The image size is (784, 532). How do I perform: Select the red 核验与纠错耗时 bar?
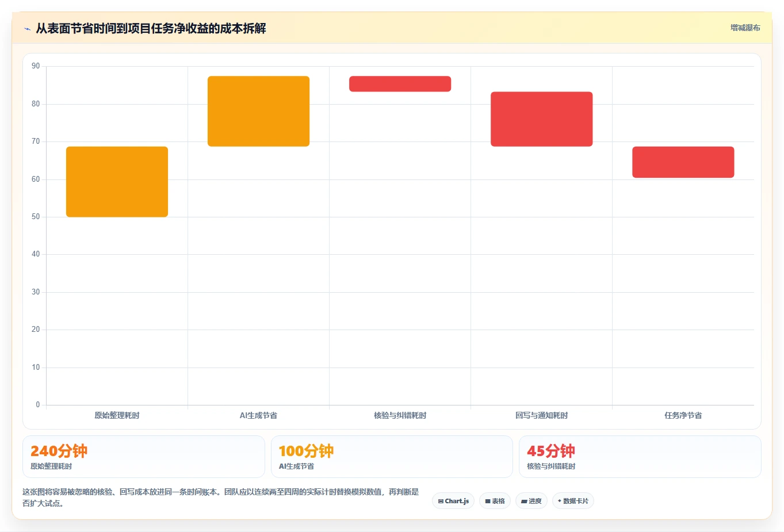click(x=400, y=84)
